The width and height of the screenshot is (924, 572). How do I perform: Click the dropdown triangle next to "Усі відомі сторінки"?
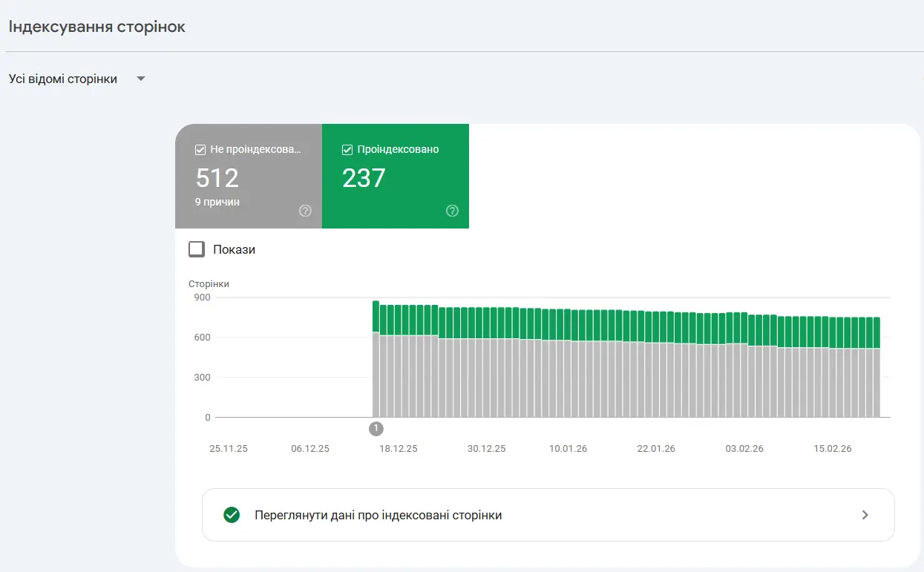[140, 78]
